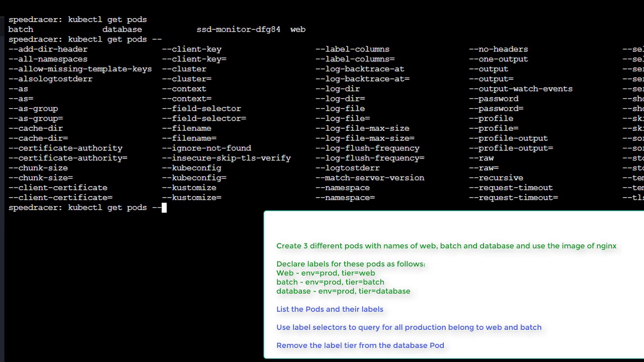Image resolution: width=644 pixels, height=362 pixels.
Task: Select the '--logtostderr' flag
Action: 348,168
